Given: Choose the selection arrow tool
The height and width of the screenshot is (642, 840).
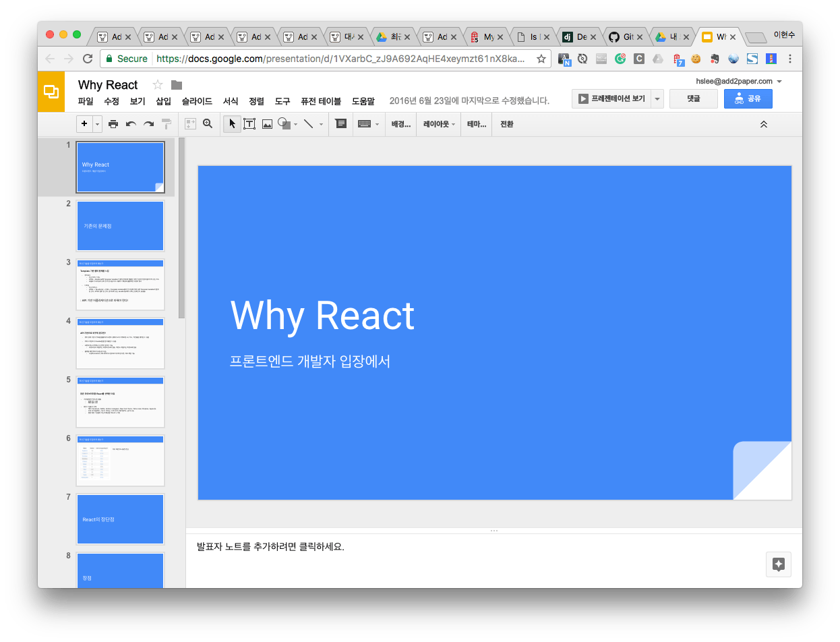Looking at the screenshot, I should pyautogui.click(x=233, y=123).
